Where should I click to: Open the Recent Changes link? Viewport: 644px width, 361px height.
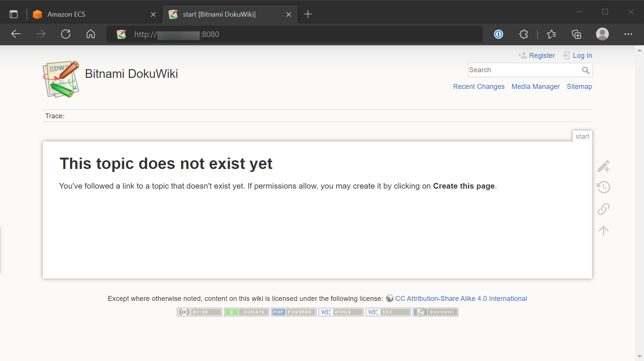click(x=479, y=87)
